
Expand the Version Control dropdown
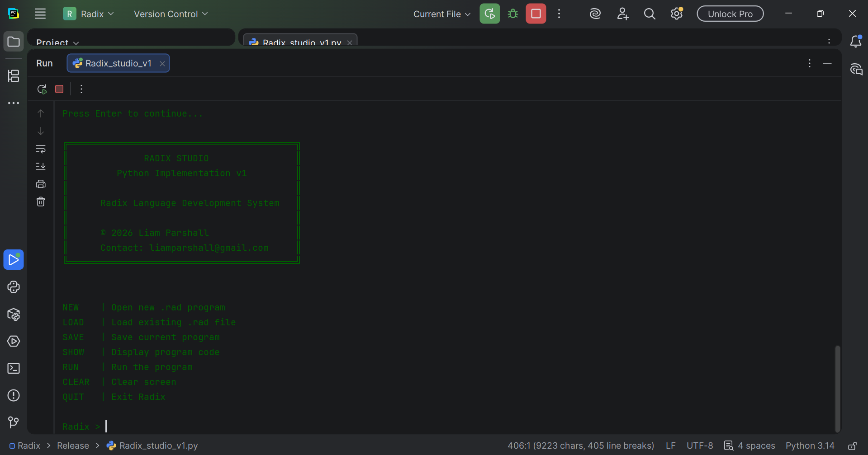(x=171, y=14)
